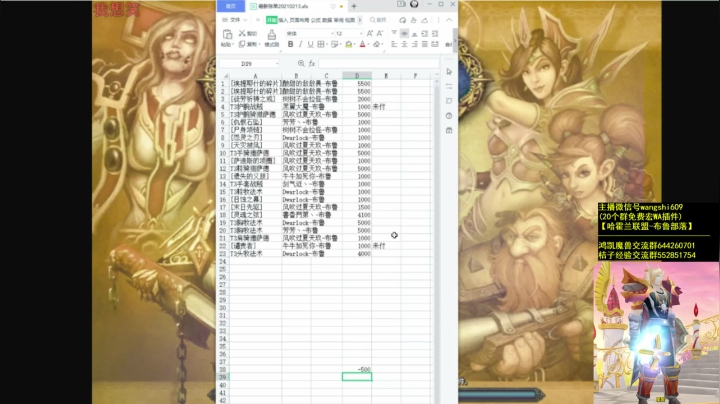The height and width of the screenshot is (404, 720).
Task: Open the vertical three-dot more menu
Action: 438,20
